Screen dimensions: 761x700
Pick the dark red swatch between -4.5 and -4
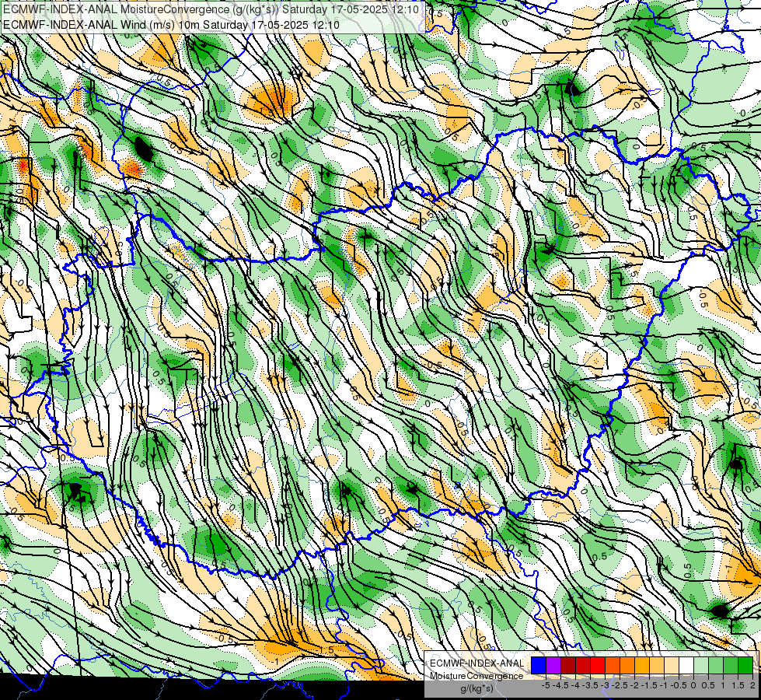coord(568,665)
